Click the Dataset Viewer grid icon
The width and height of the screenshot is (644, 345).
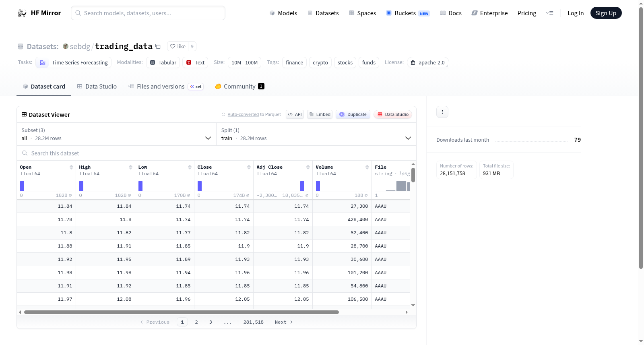pos(24,114)
